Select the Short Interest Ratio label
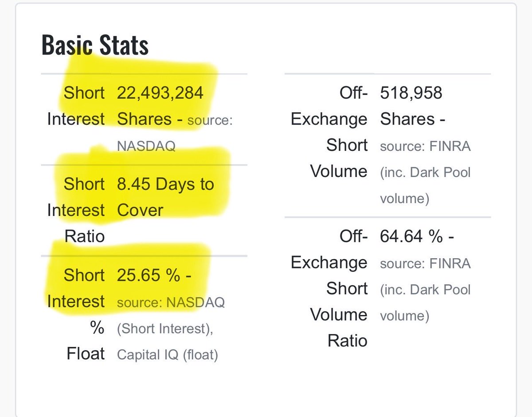 click(x=76, y=210)
